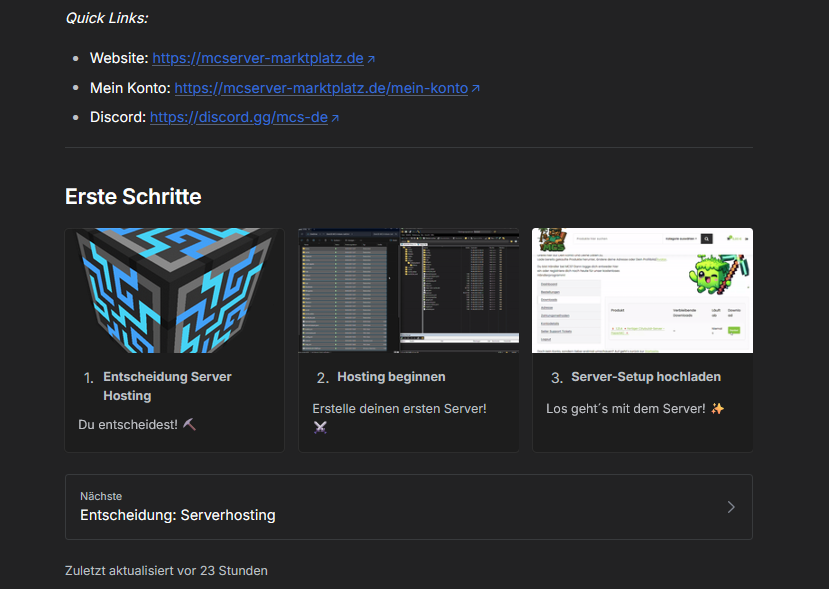Click external arrow icon after mein-konto link
The width and height of the screenshot is (829, 589).
(476, 88)
